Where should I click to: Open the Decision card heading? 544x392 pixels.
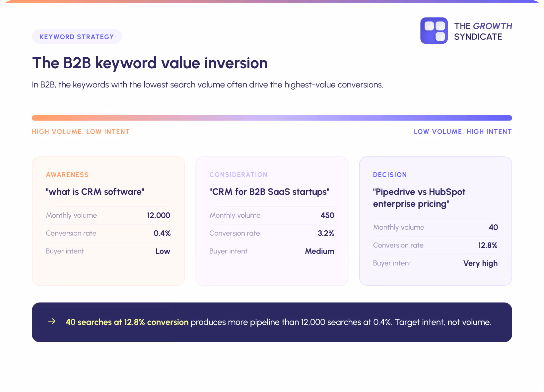click(x=390, y=175)
